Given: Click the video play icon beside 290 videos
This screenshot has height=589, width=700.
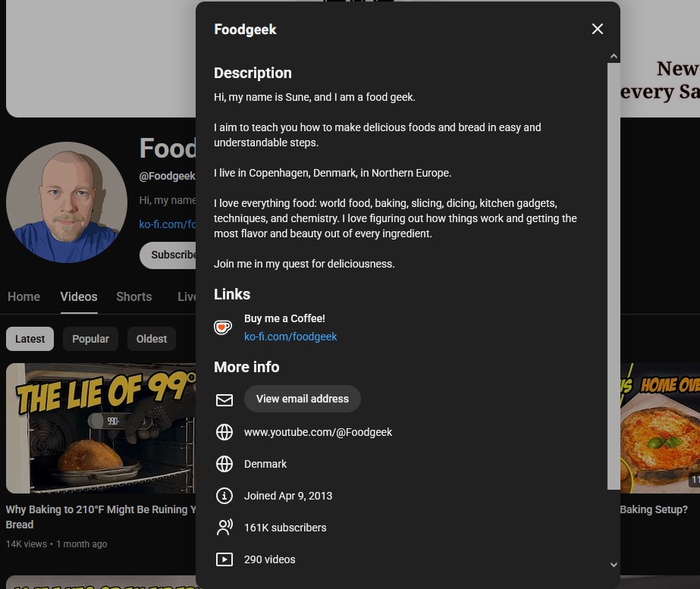Looking at the screenshot, I should point(224,559).
